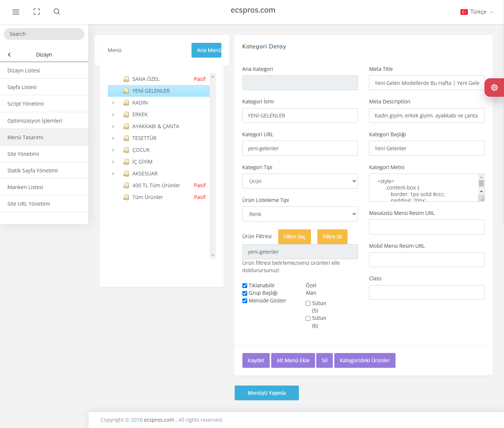The width and height of the screenshot is (504, 428).
Task: Open the Ürün Listeleme Tipi dropdown
Action: click(x=300, y=214)
